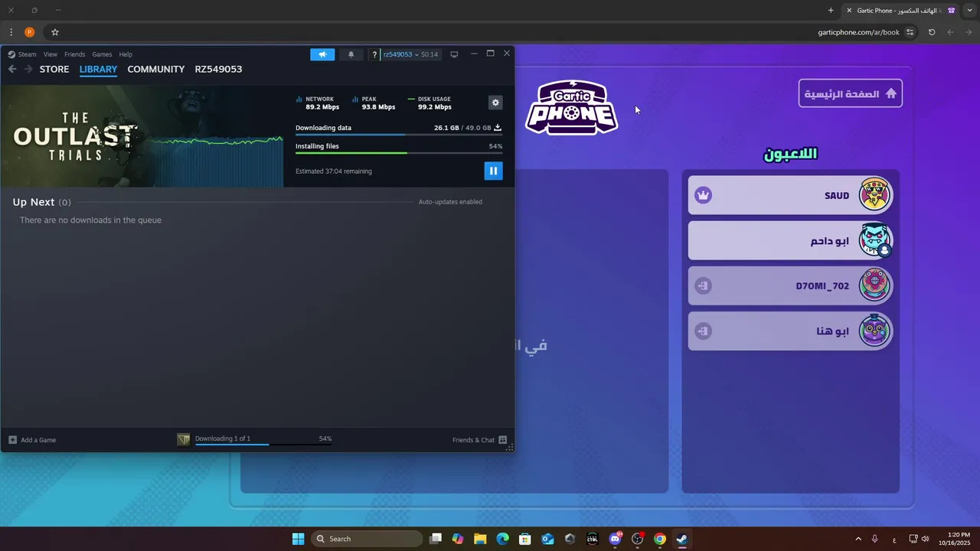
Task: Open the Help menu in Steam
Action: click(126, 54)
